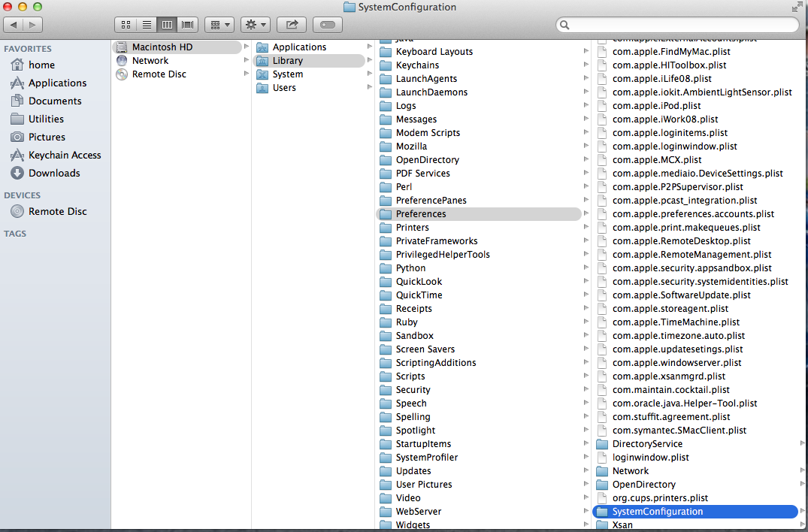Select the Preferences folder
This screenshot has width=808, height=532.
pyautogui.click(x=480, y=213)
